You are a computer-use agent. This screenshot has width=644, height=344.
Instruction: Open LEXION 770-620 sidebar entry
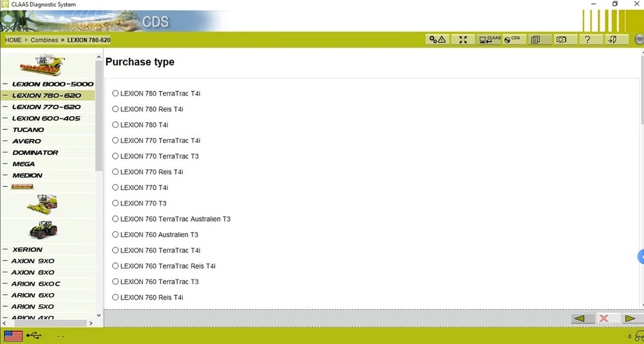click(x=48, y=107)
